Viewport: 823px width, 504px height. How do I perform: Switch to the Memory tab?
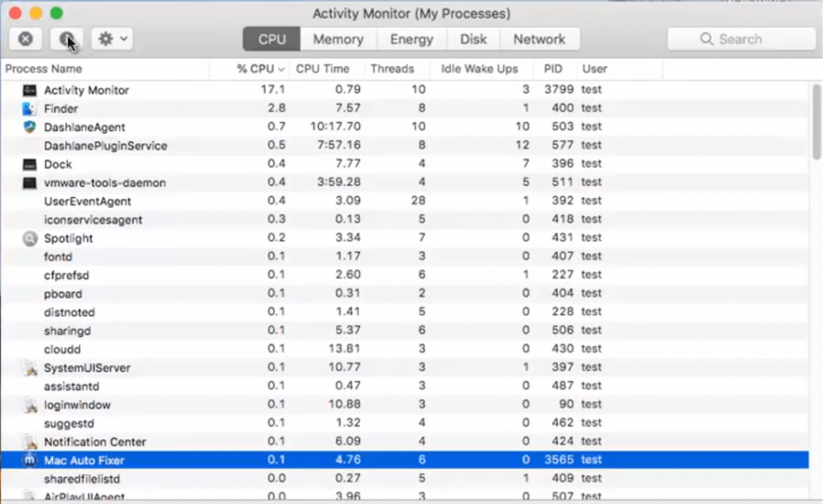338,39
